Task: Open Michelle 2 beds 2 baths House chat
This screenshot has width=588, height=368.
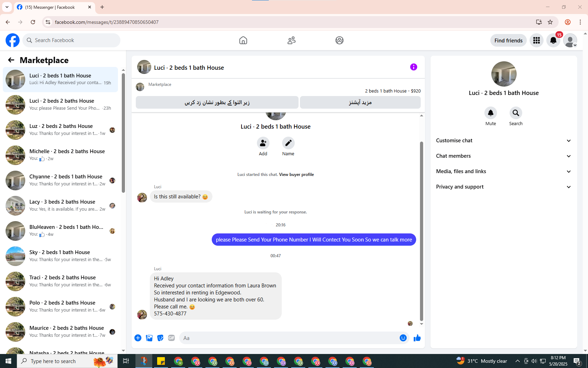Action: tap(60, 155)
